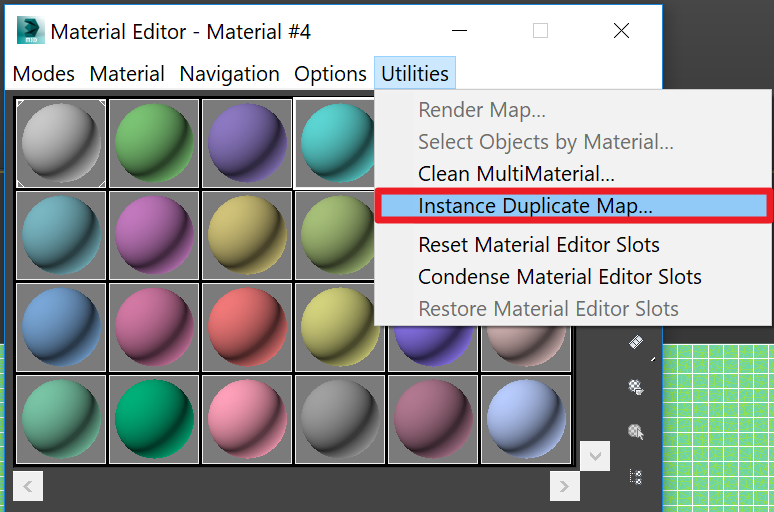Click the scroll left arrow below sample slots

28,486
